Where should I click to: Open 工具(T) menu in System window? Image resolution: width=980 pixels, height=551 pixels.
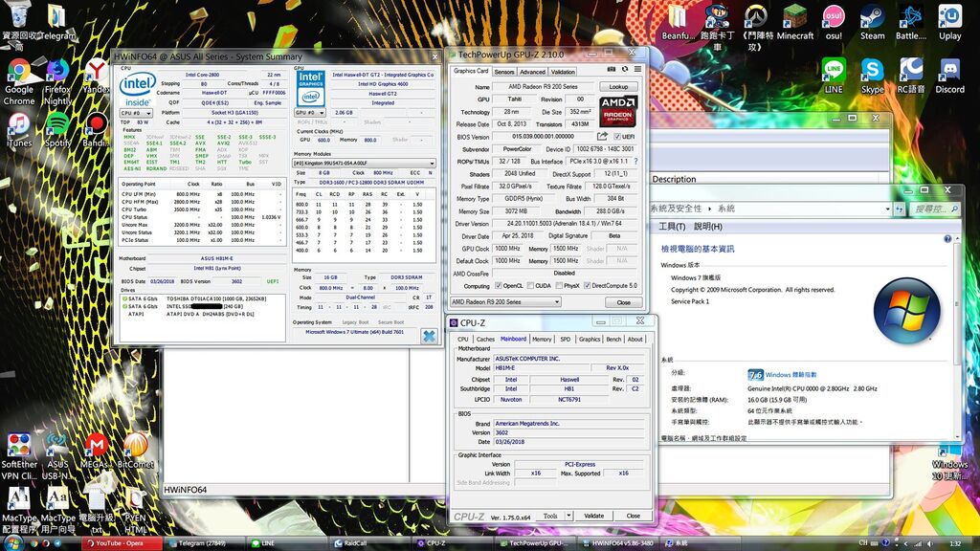672,226
